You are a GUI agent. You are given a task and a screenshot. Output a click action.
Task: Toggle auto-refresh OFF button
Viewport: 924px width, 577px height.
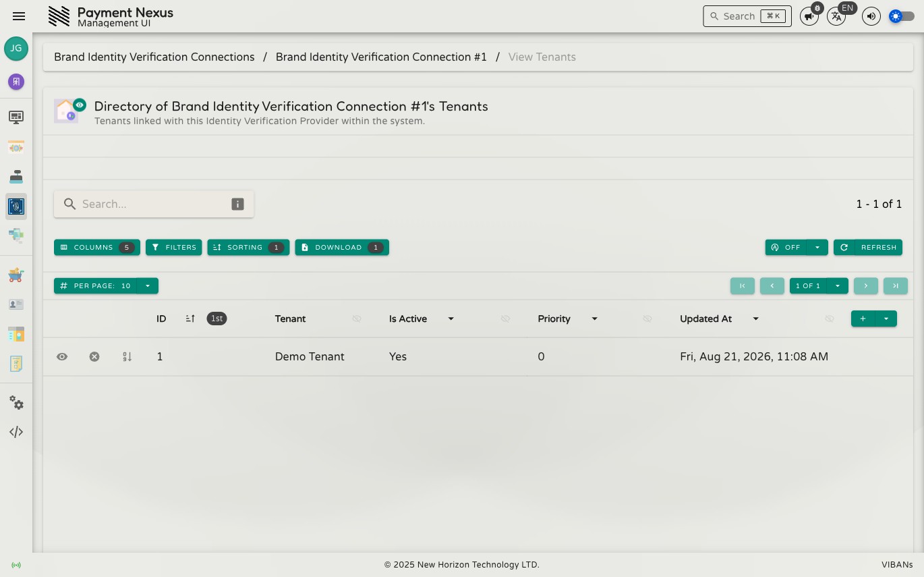coord(786,248)
